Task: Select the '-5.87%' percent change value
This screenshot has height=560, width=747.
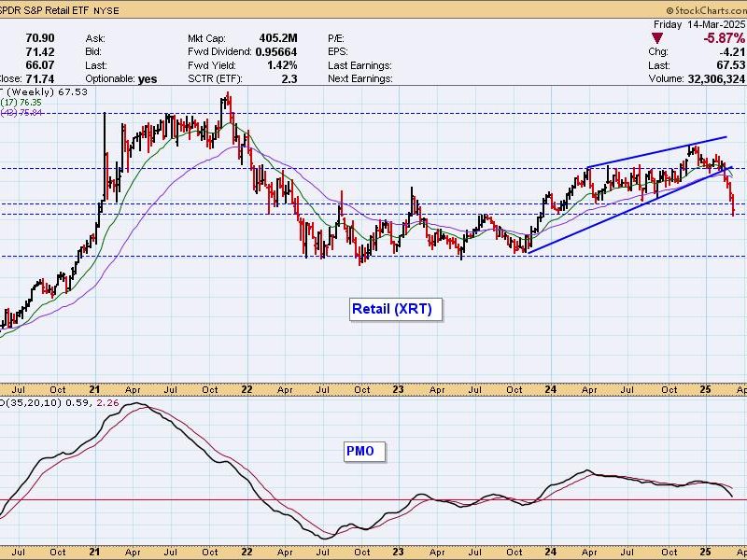Action: point(723,38)
